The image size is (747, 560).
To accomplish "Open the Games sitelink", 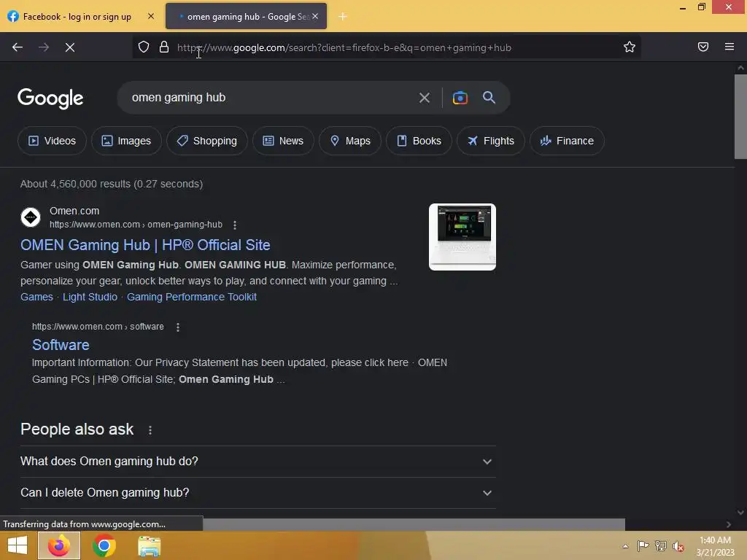I will coord(36,297).
